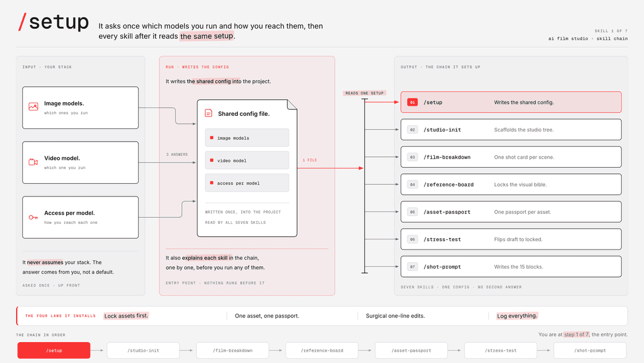This screenshot has height=363, width=644.
Task: Click the highlighted 'Log everything.' law
Action: click(x=516, y=316)
